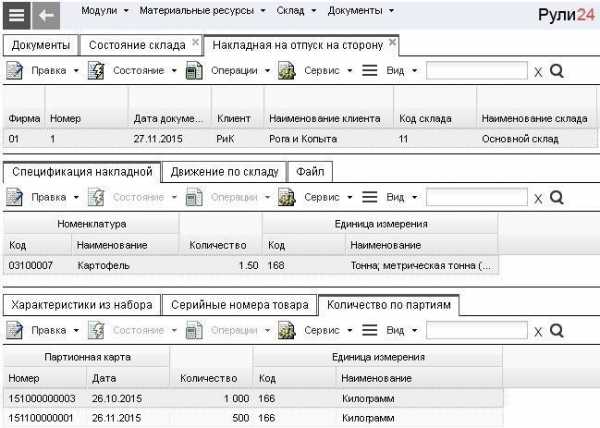This screenshot has width=600, height=428.
Task: Click the Сервис icon in specification toolbar
Action: pyautogui.click(x=287, y=197)
